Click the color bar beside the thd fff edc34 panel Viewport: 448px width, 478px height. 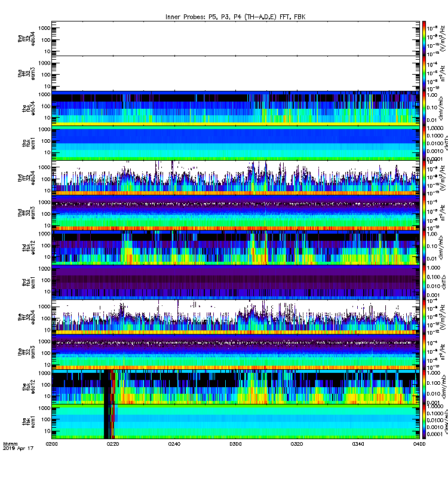pos(424,178)
